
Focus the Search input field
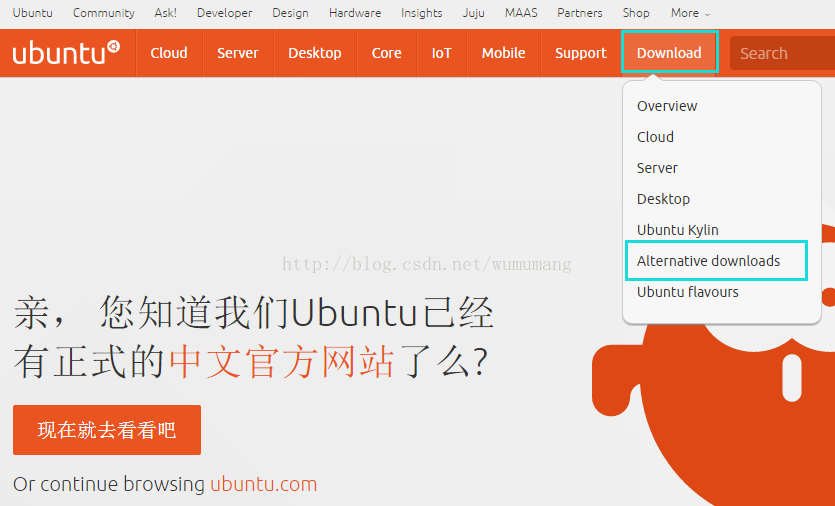tap(782, 53)
